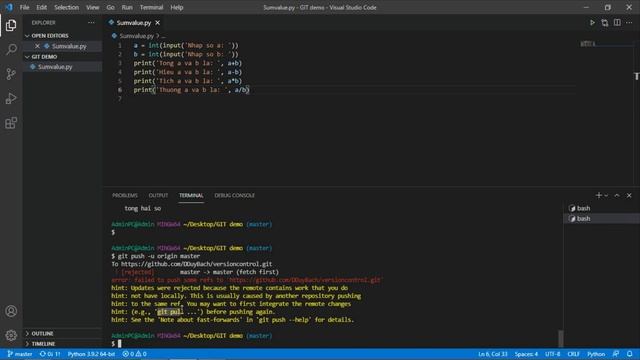640x360 pixels.
Task: Open the Edit menu
Action: point(41,7)
